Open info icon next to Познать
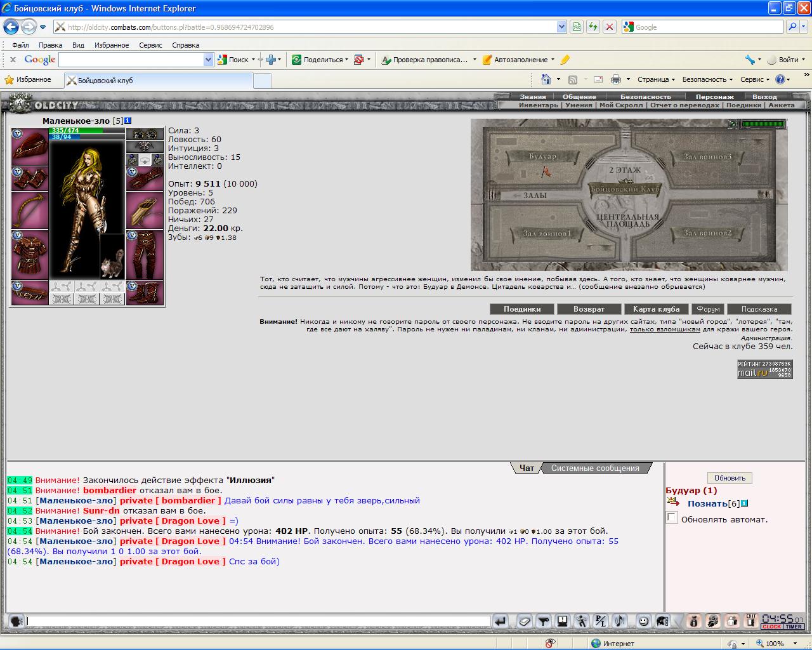This screenshot has width=812, height=650. [744, 503]
